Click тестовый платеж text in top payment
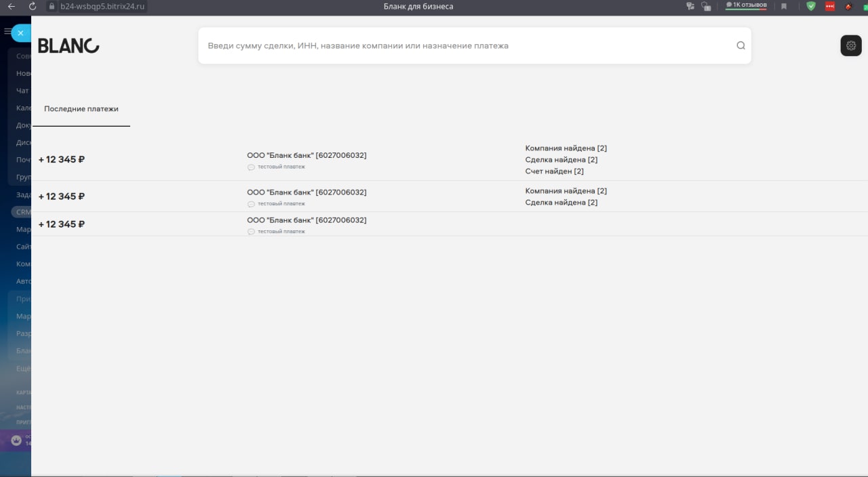The height and width of the screenshot is (477, 868). [x=281, y=167]
